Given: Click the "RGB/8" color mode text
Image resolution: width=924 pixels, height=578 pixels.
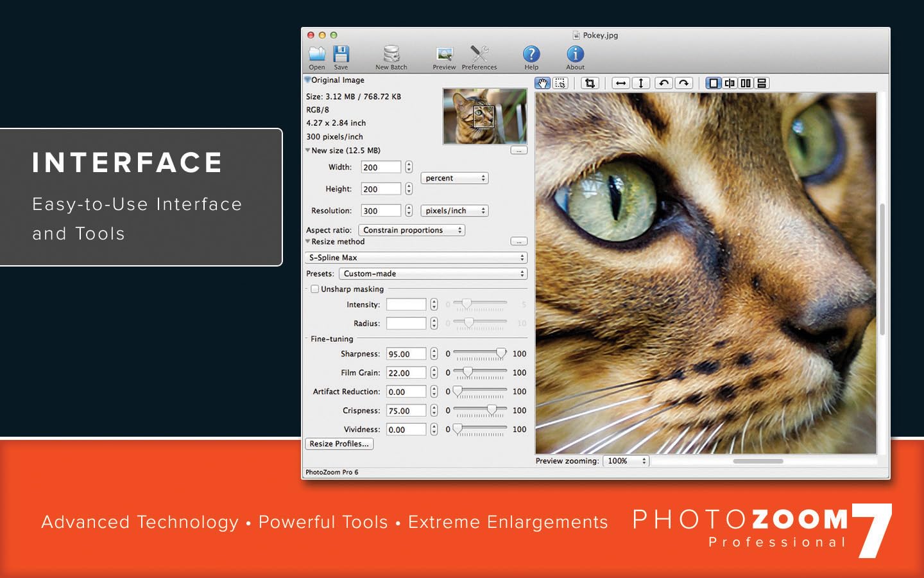Looking at the screenshot, I should click(x=318, y=110).
